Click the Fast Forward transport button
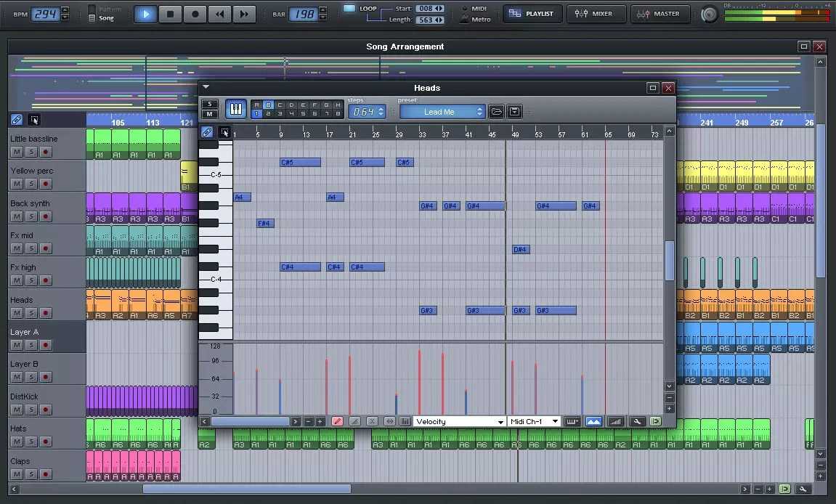Image resolution: width=836 pixels, height=504 pixels. (x=244, y=14)
